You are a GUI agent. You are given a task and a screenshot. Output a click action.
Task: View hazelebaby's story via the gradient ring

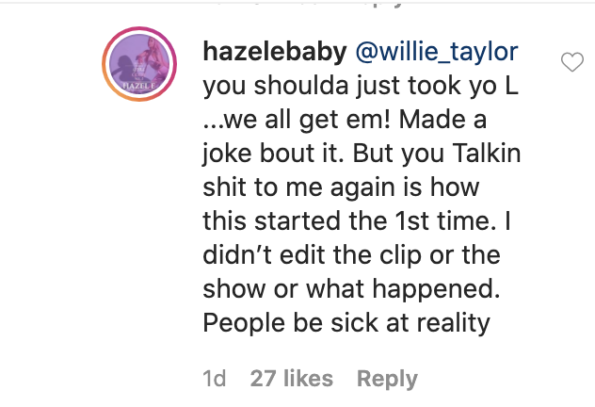point(139,64)
